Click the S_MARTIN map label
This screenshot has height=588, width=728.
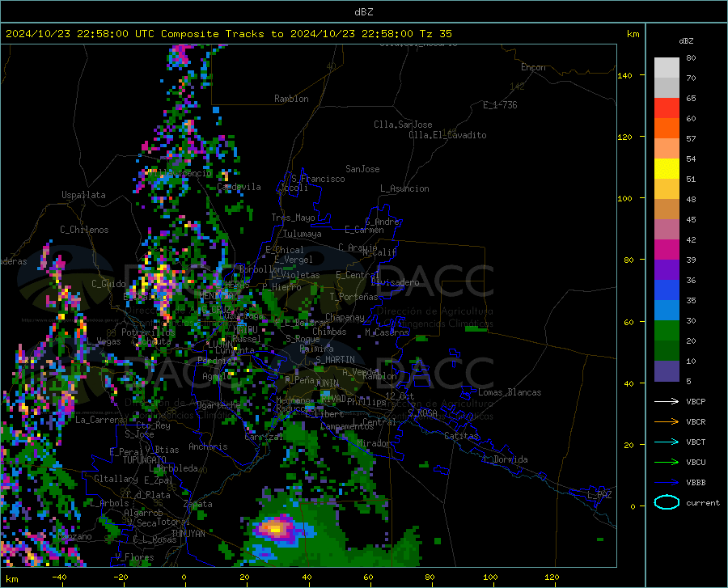335,360
